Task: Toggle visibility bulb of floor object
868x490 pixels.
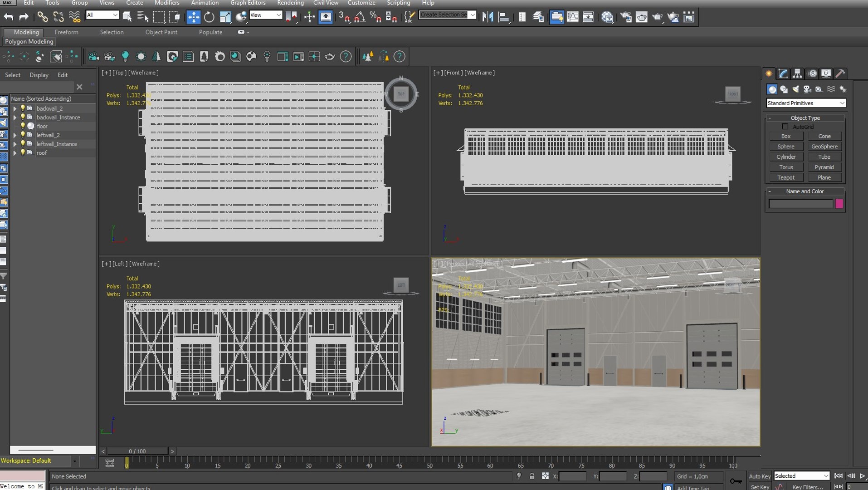Action: [23, 126]
